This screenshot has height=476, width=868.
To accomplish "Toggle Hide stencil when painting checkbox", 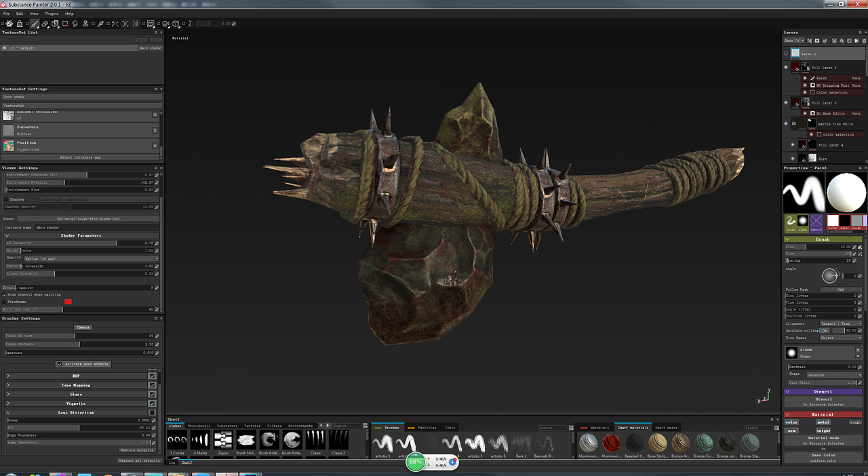I will point(4,295).
